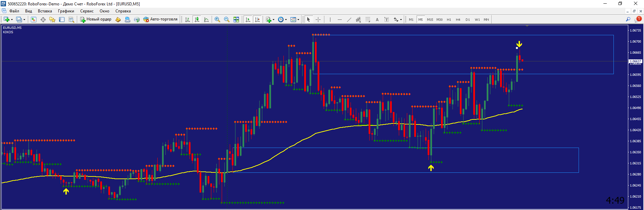Image resolution: width=644 pixels, height=210 pixels.
Task: Switch timeframe to H1
Action: [x=449, y=19]
